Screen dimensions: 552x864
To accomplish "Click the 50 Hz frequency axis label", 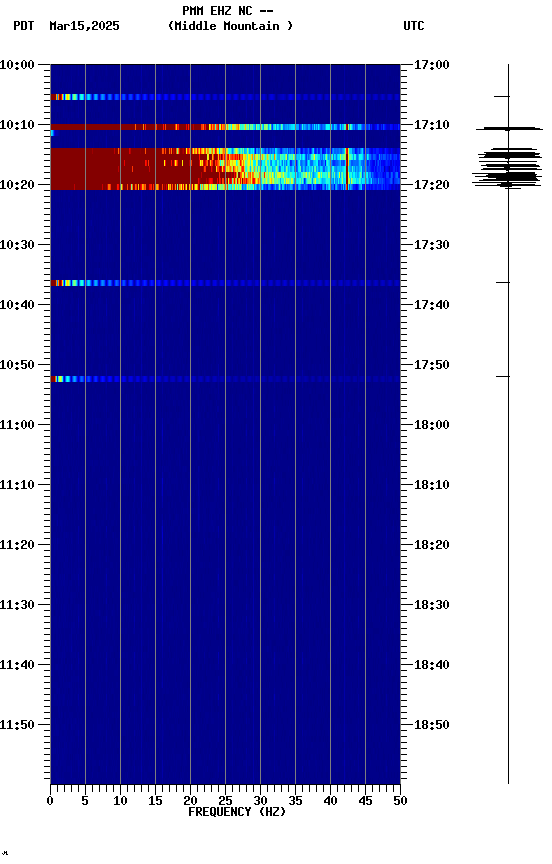I will pyautogui.click(x=401, y=801).
